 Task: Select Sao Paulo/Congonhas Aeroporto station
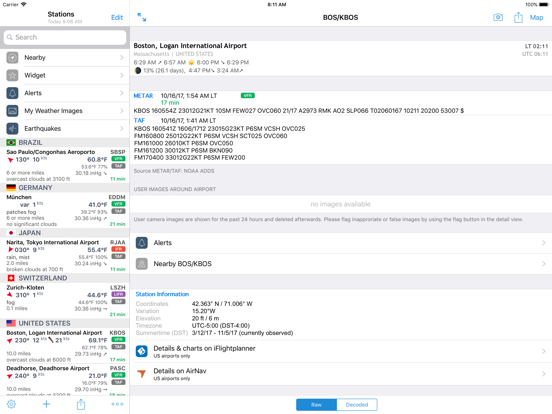65,165
